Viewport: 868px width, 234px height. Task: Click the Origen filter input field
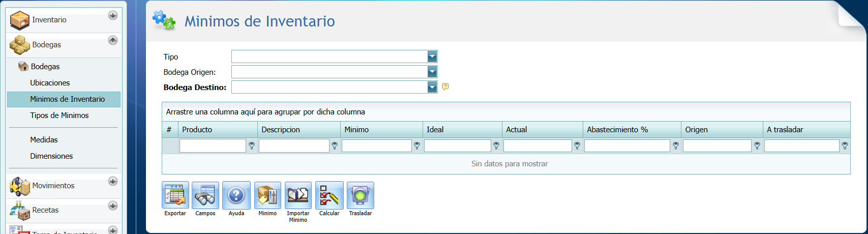pyautogui.click(x=717, y=146)
